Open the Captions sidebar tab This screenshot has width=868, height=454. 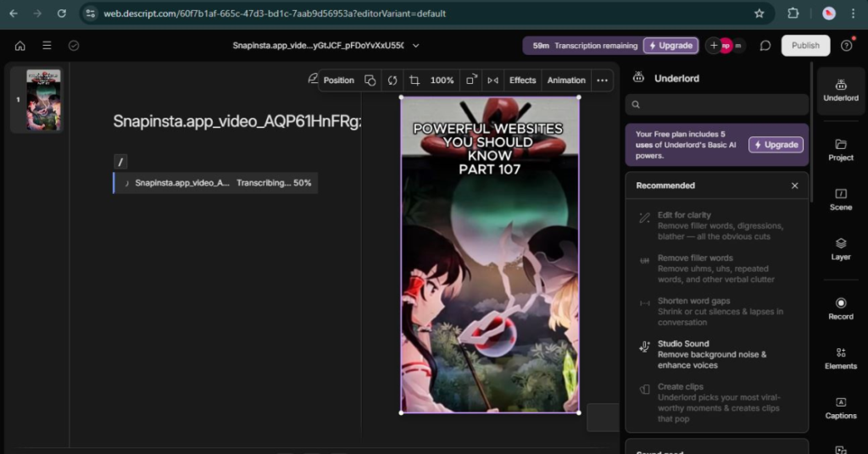(x=840, y=408)
